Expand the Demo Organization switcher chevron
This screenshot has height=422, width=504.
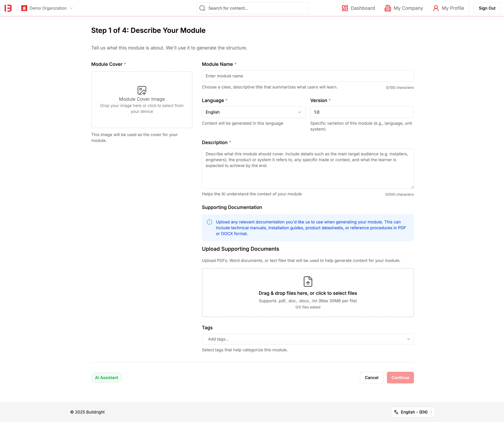click(x=71, y=8)
